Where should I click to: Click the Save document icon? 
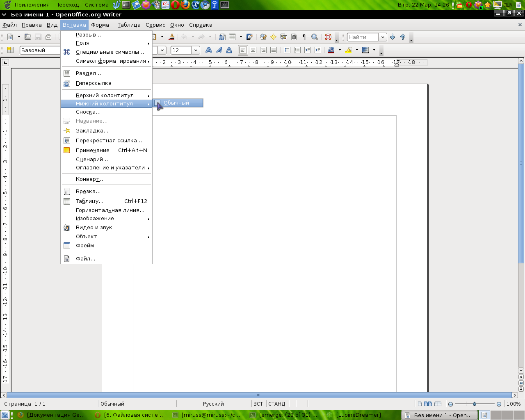(38, 37)
